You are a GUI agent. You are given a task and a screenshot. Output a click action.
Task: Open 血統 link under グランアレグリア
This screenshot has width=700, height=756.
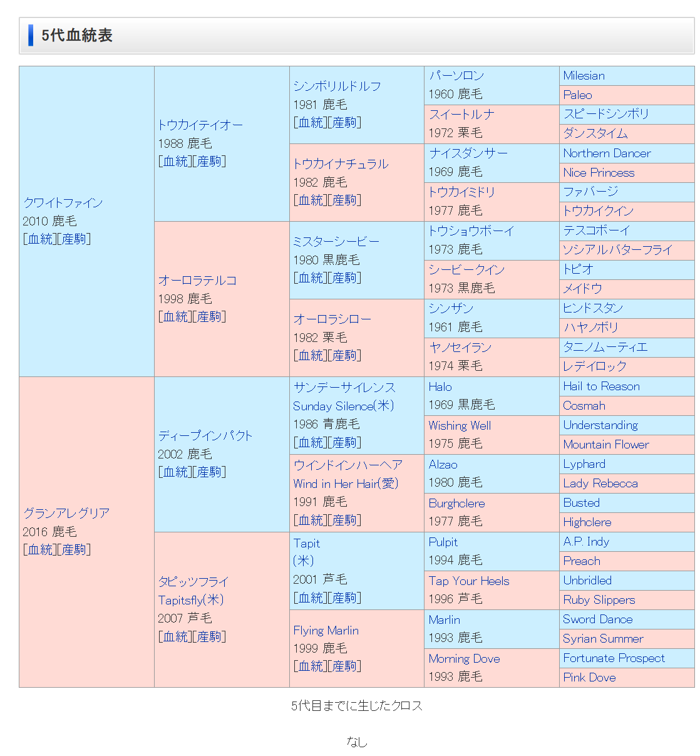point(41,549)
